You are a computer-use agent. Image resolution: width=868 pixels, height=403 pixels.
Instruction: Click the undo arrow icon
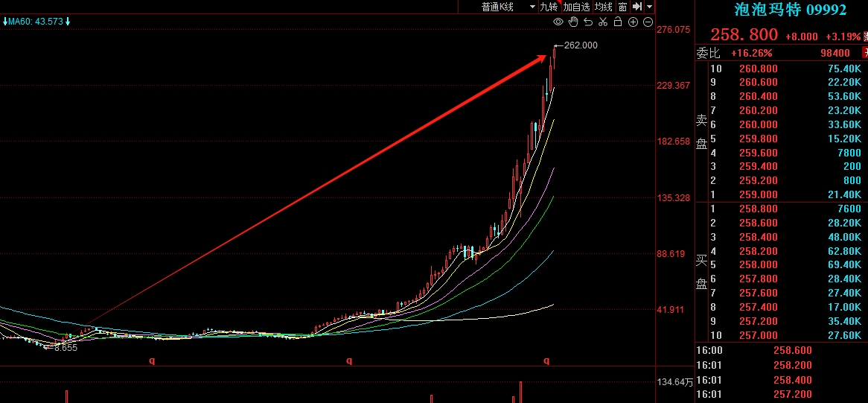pos(588,22)
